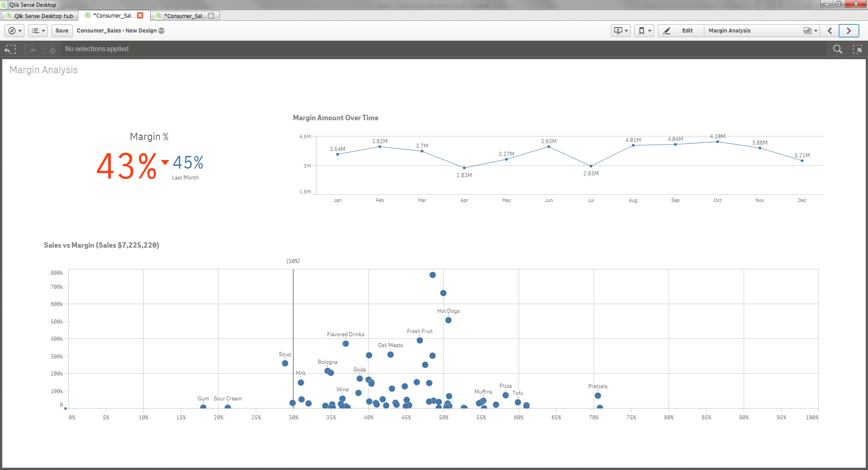Open editing mode via the pencil icon
Viewport: 868px width, 470px height.
click(666, 31)
